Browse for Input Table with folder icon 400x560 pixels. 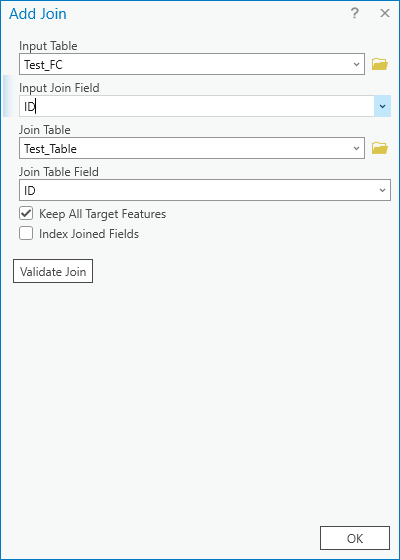(380, 64)
